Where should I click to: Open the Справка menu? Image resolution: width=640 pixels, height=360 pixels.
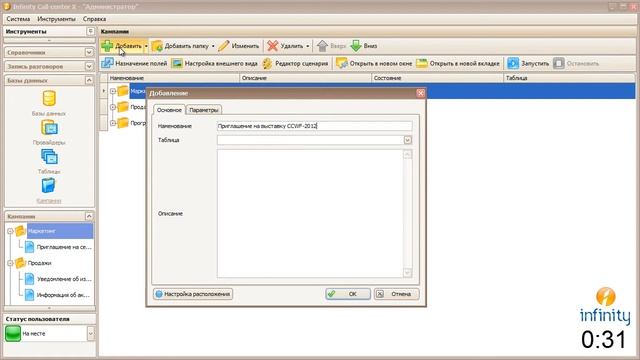[x=94, y=19]
